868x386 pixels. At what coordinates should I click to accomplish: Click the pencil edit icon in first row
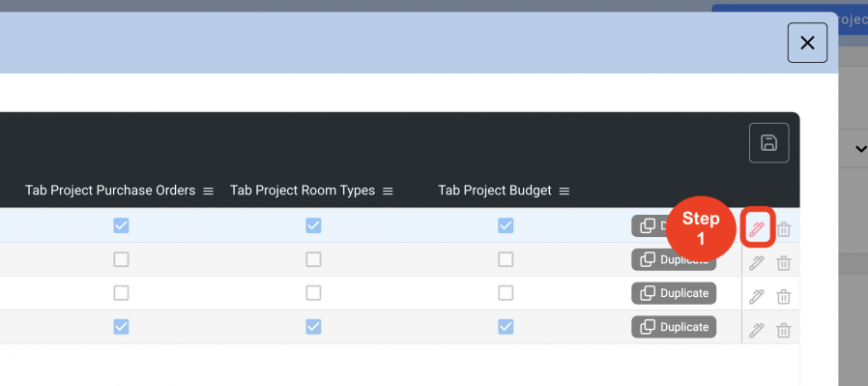[757, 227]
